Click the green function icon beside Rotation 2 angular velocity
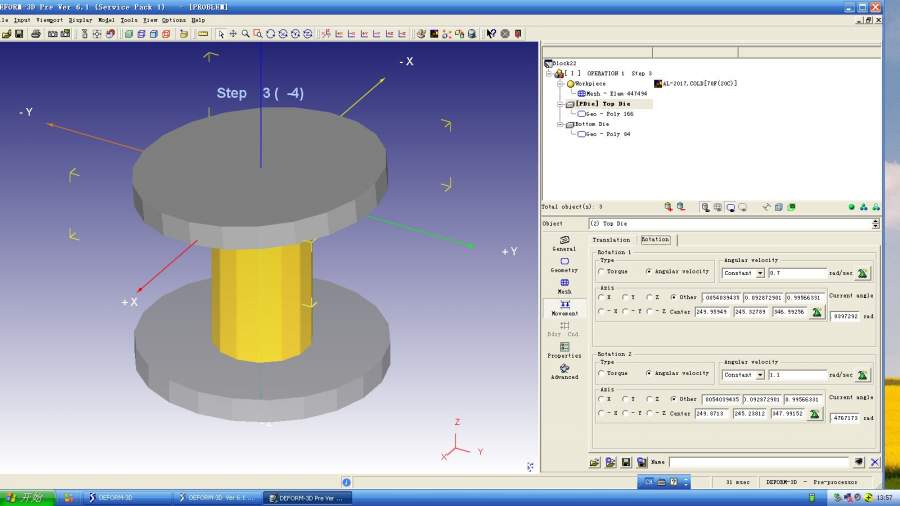Viewport: 900px width, 506px height. 863,375
